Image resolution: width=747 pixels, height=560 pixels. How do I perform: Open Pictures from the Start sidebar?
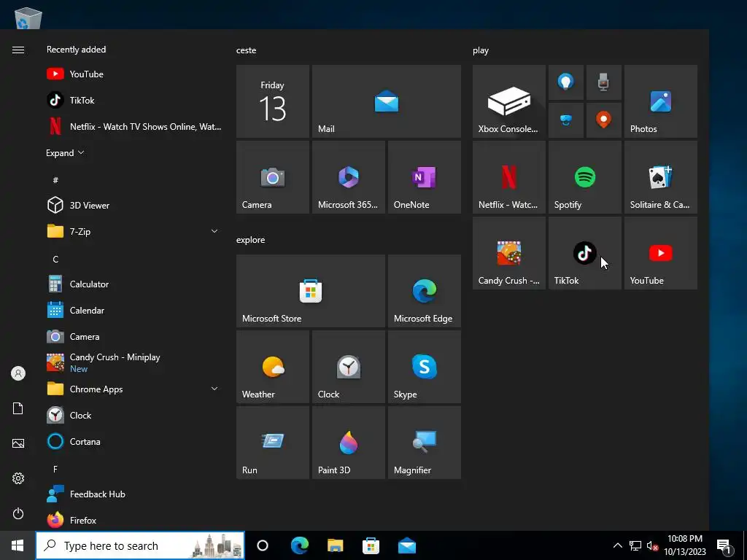18,443
